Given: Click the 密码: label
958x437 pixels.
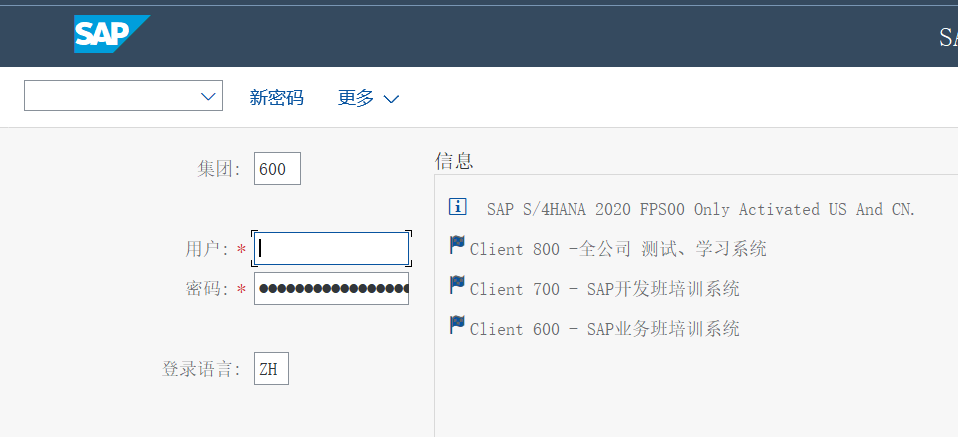Looking at the screenshot, I should (x=208, y=289).
